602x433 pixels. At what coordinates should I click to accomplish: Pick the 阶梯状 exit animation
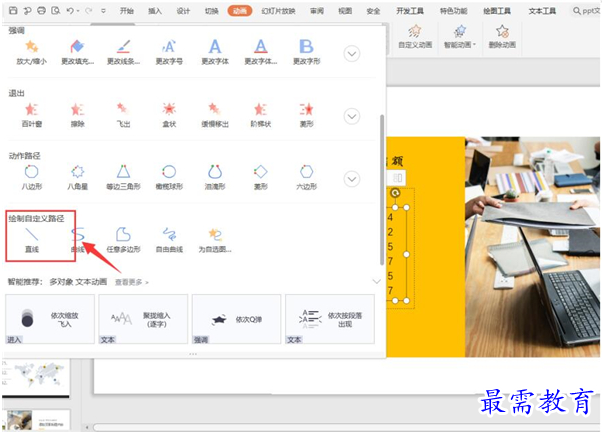click(x=261, y=115)
